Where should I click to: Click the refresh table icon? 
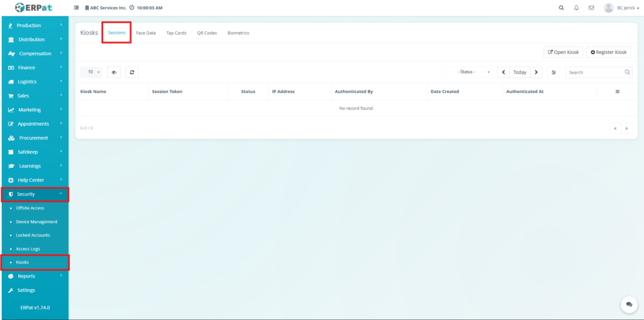131,72
